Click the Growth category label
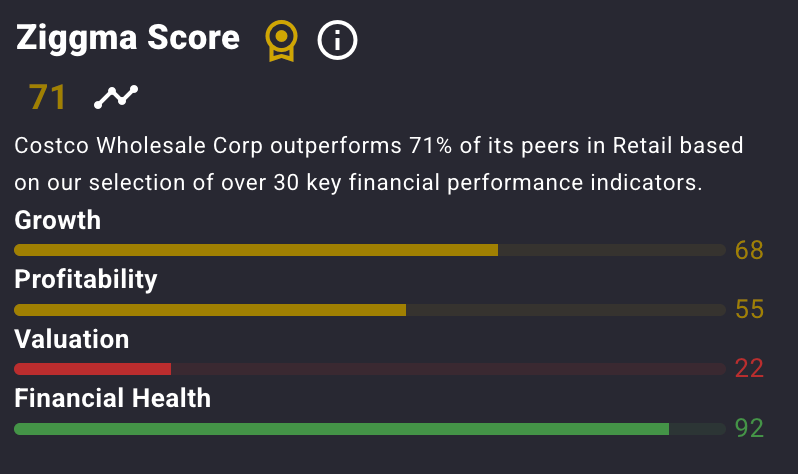Viewport: 798px width, 474px height. [x=58, y=220]
